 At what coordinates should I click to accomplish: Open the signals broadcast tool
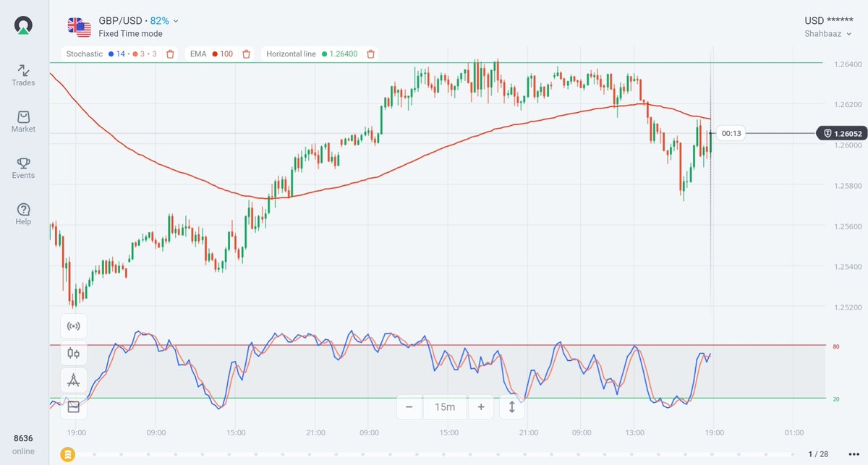click(73, 326)
